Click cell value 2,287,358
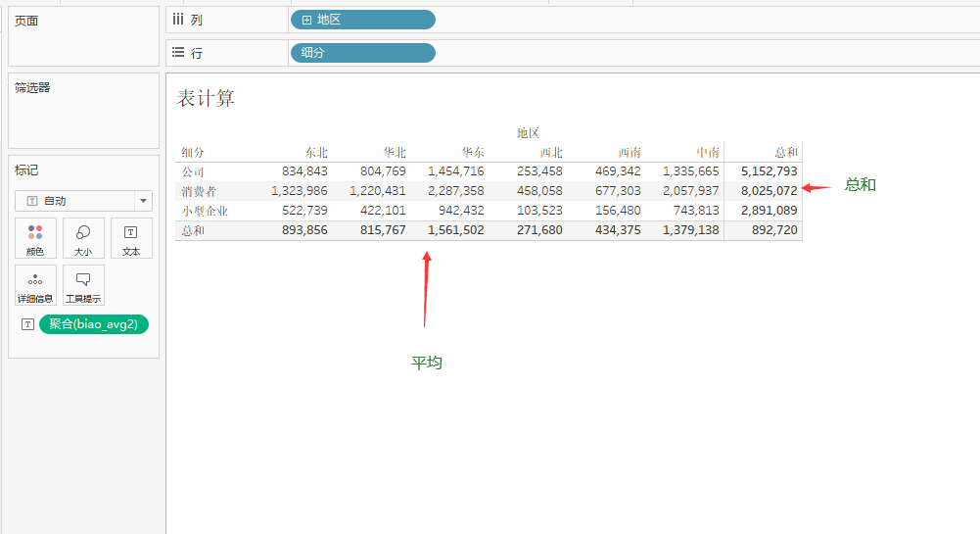Screen dimensions: 980x534 (x=456, y=191)
